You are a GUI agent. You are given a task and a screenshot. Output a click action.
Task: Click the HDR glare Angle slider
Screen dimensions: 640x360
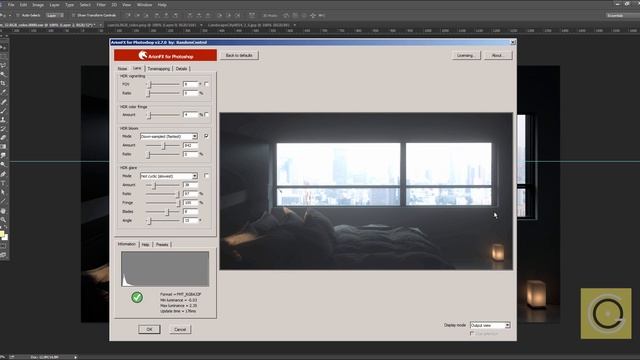163,220
